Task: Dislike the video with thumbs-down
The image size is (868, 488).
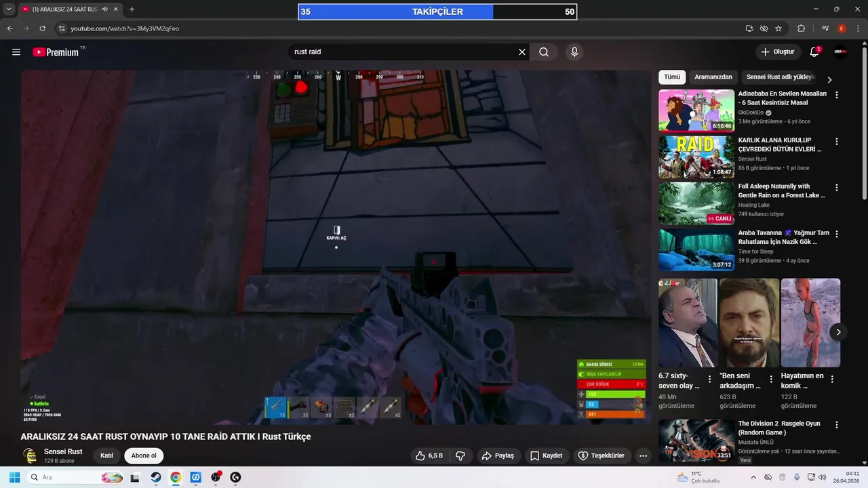Action: click(x=460, y=455)
